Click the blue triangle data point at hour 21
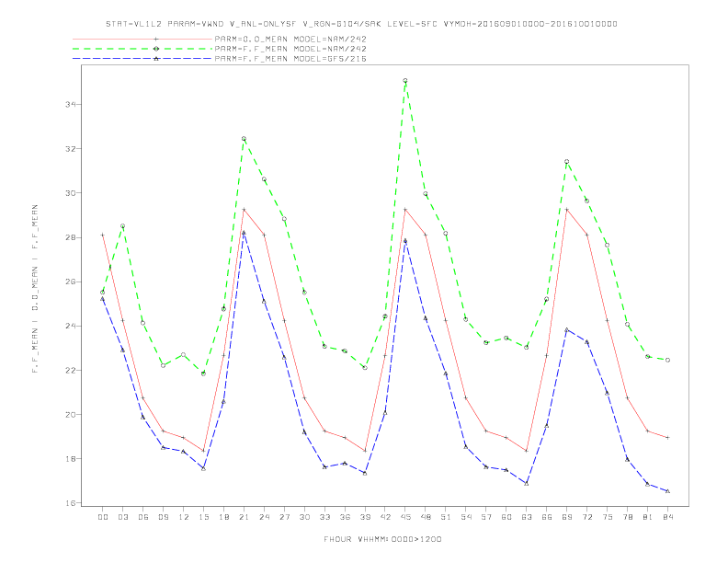 pos(244,233)
